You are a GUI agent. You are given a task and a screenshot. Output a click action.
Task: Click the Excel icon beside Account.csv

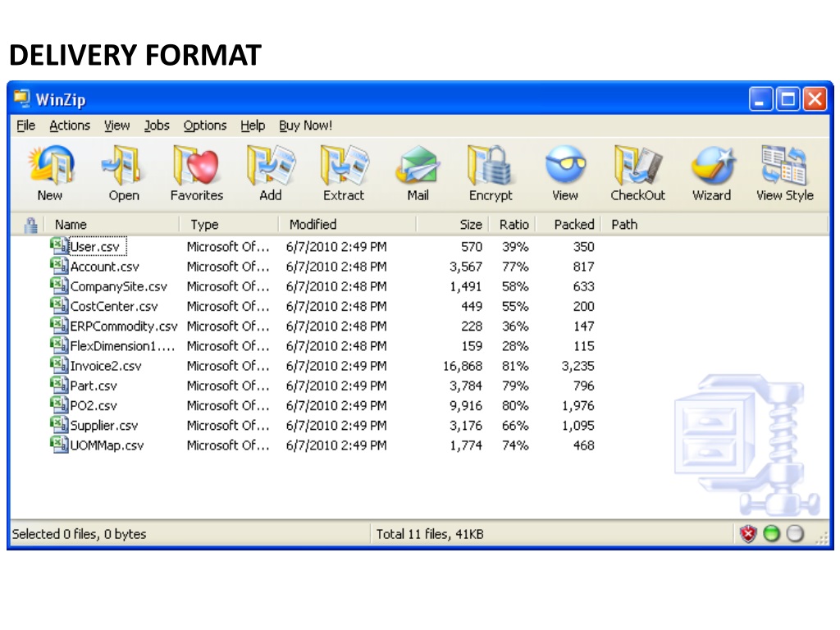click(59, 266)
